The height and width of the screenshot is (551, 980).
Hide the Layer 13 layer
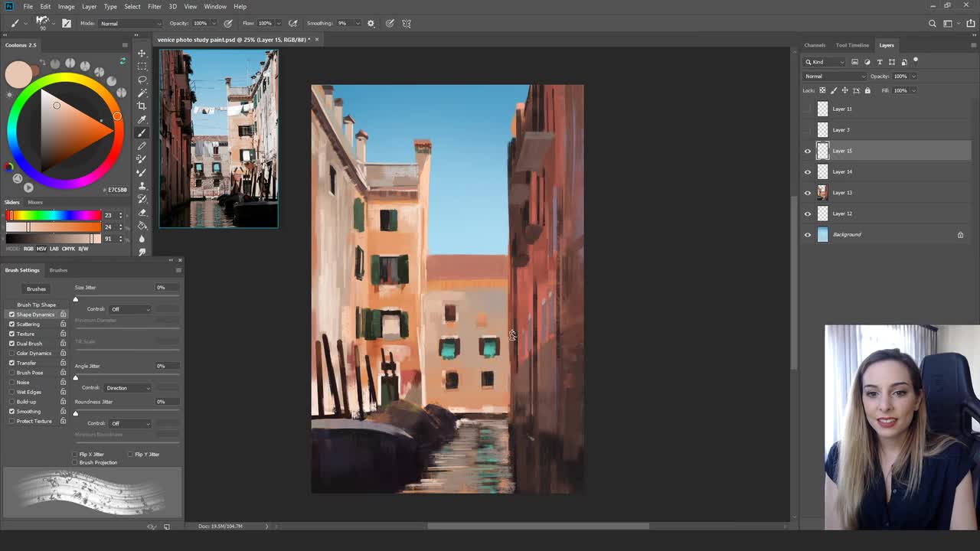click(807, 192)
